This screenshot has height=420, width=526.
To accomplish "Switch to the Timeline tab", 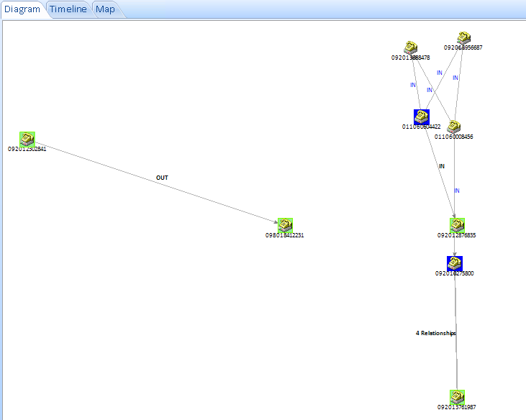I will [68, 9].
